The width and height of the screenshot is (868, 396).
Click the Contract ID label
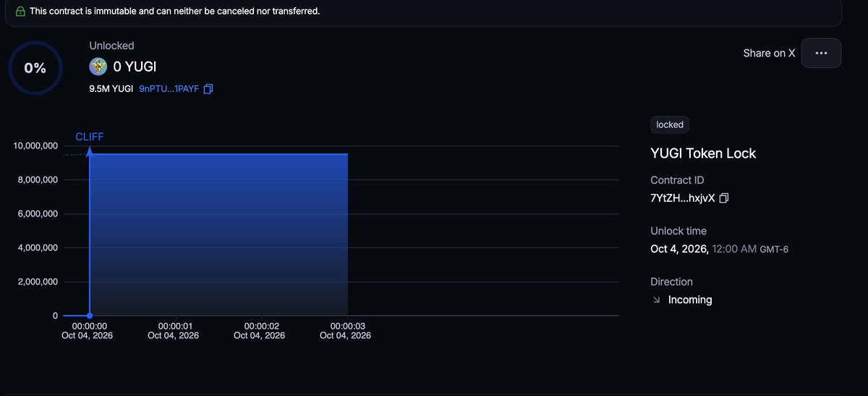click(x=677, y=180)
